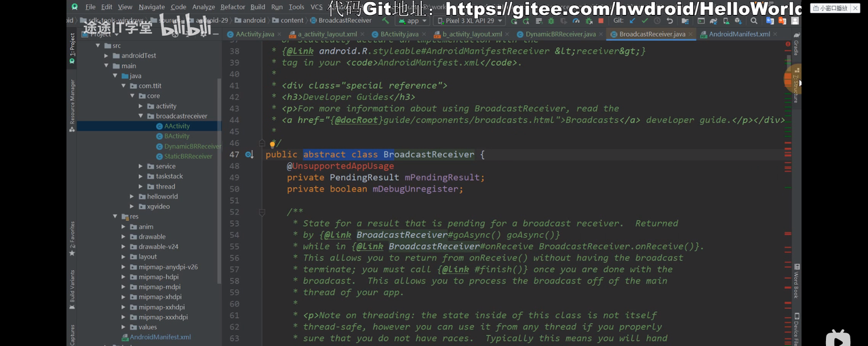Click the 1: Project side tab
Viewport: 868px width, 346px height.
coord(72,50)
